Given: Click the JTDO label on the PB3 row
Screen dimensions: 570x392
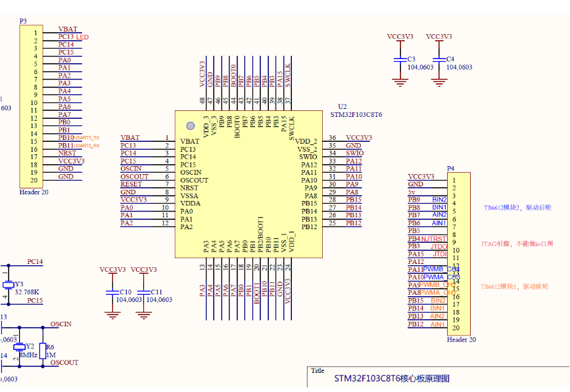Looking at the screenshot, I should tap(439, 246).
